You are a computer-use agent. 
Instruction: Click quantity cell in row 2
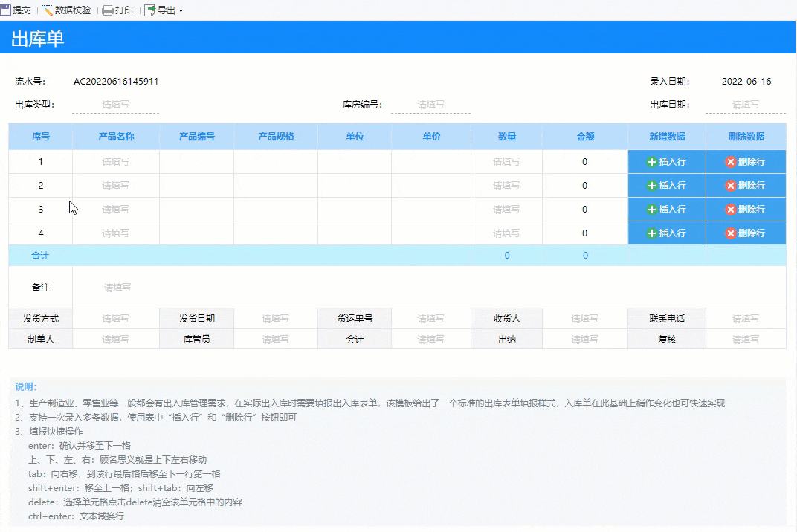coord(506,186)
